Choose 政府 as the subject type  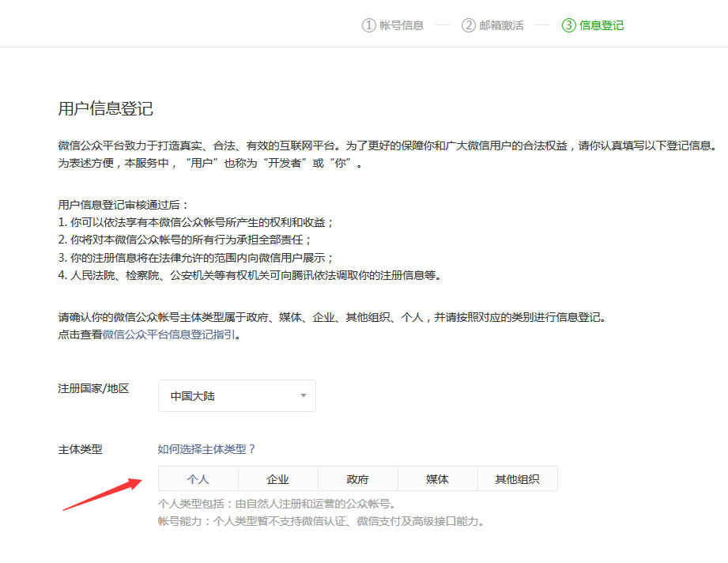point(357,478)
